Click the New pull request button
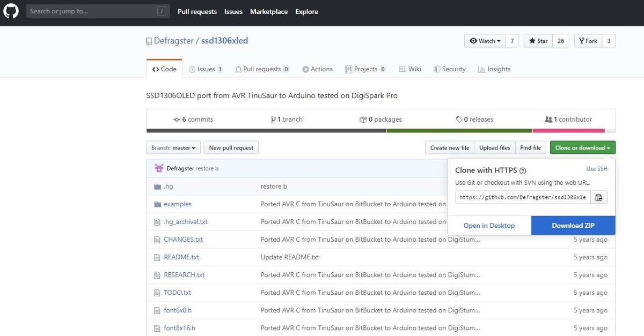Image resolution: width=644 pixels, height=336 pixels. point(232,148)
